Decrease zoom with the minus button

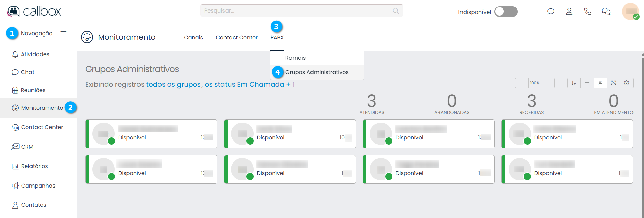[521, 83]
